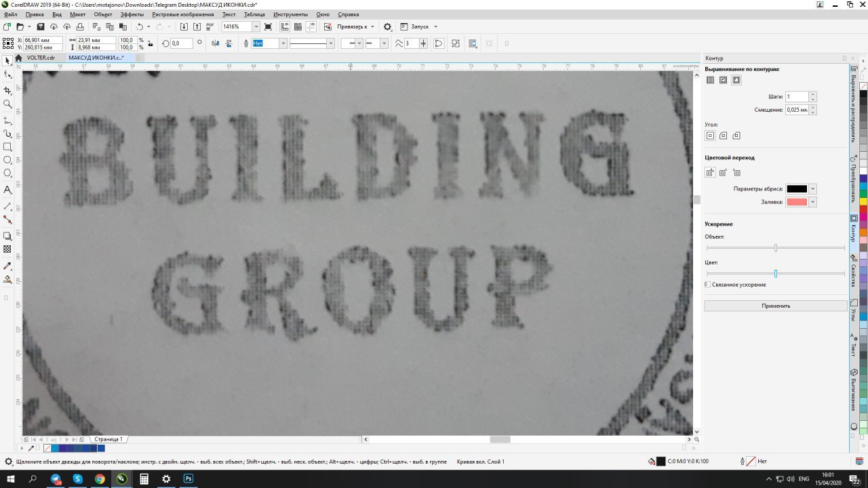
Task: Click the Export icon in toolbar
Action: pos(197,26)
